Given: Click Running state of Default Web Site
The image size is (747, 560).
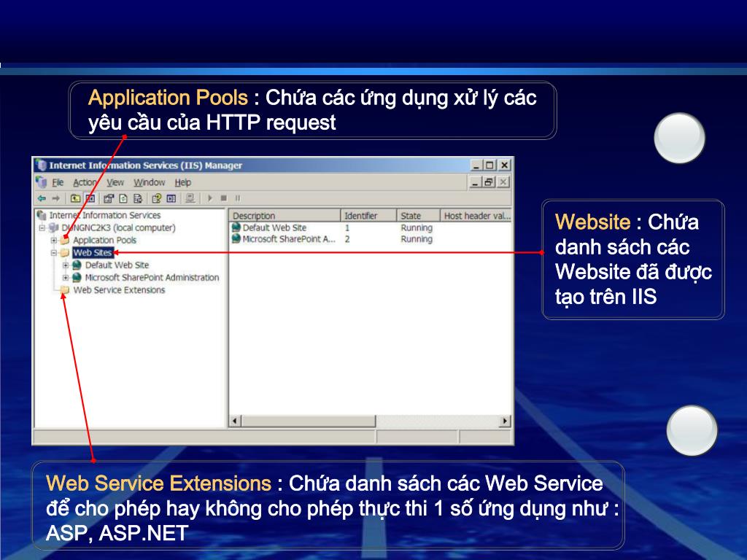Looking at the screenshot, I should coord(417,227).
